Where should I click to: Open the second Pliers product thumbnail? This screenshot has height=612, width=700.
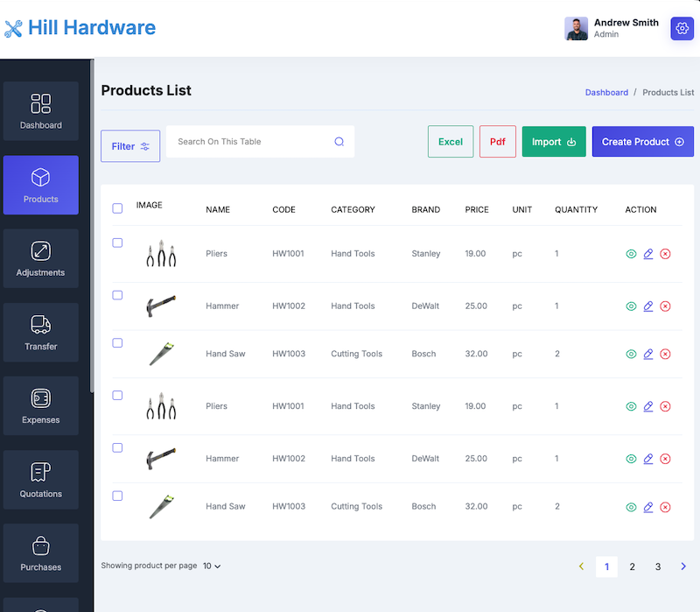(x=161, y=406)
